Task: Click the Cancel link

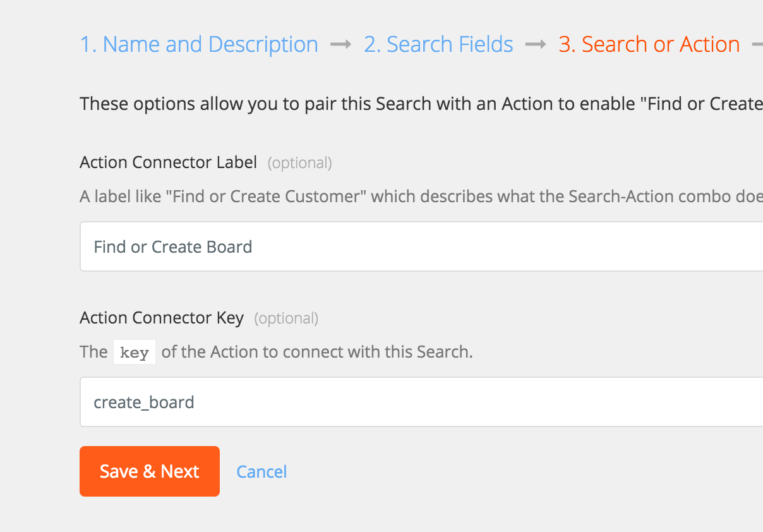Action: click(261, 472)
